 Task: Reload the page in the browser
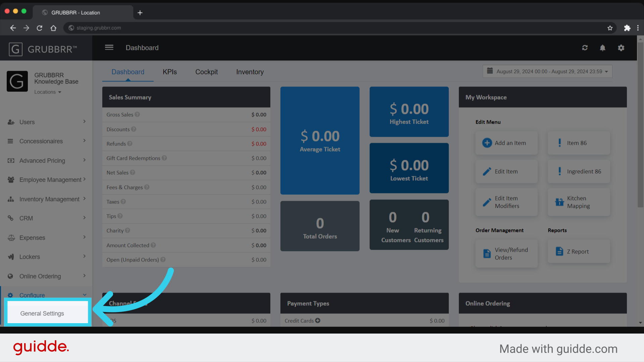pos(40,28)
